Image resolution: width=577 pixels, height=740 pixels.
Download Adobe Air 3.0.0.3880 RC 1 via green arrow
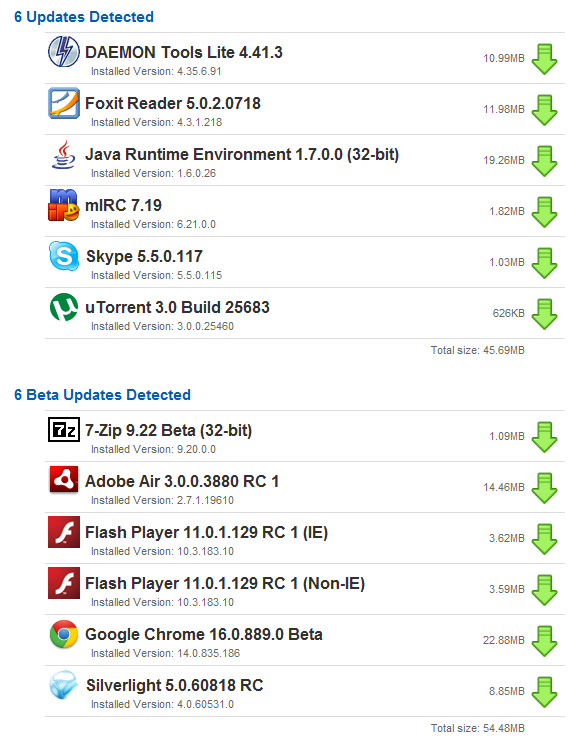(x=544, y=488)
